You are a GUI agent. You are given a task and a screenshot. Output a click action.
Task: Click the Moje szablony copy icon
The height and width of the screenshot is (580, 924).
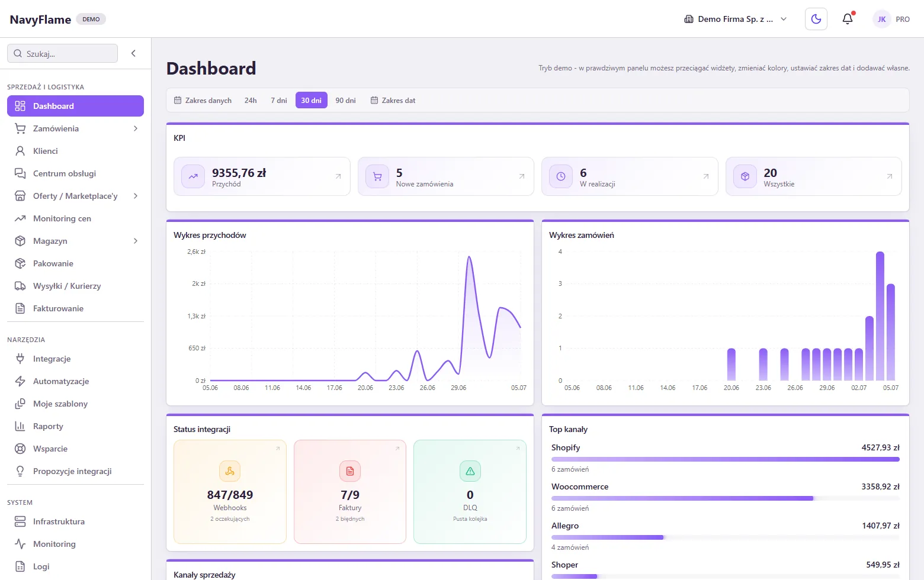(20, 404)
